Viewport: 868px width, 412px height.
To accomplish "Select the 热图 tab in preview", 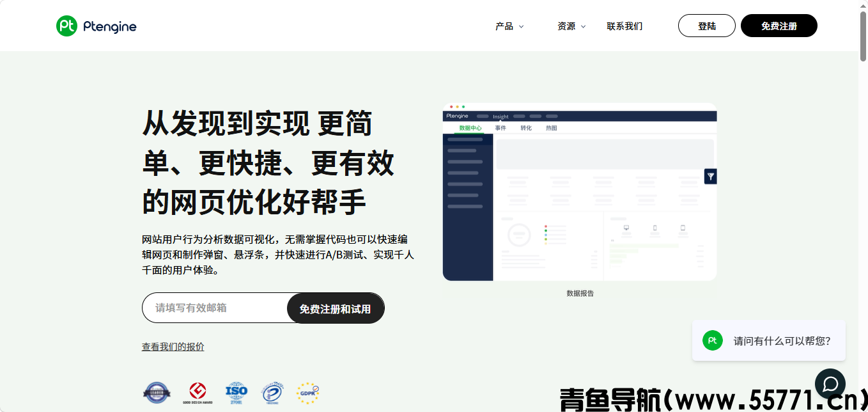I will (x=552, y=128).
